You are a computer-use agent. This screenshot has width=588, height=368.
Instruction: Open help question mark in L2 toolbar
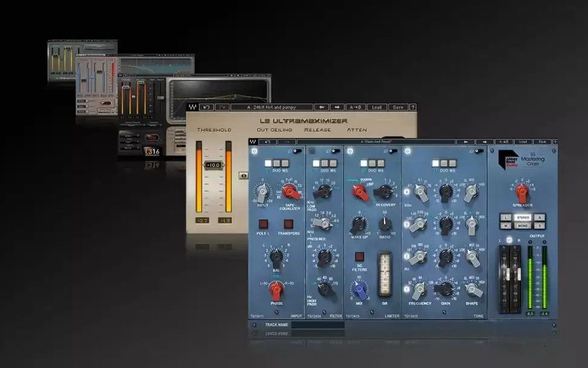(412, 107)
